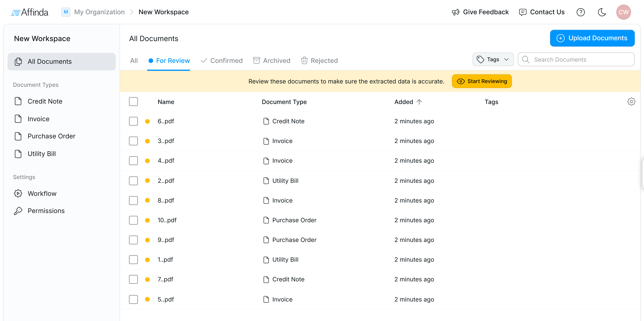Open the document named 7..pdf
Screen dimensions: 644x321
click(165, 279)
